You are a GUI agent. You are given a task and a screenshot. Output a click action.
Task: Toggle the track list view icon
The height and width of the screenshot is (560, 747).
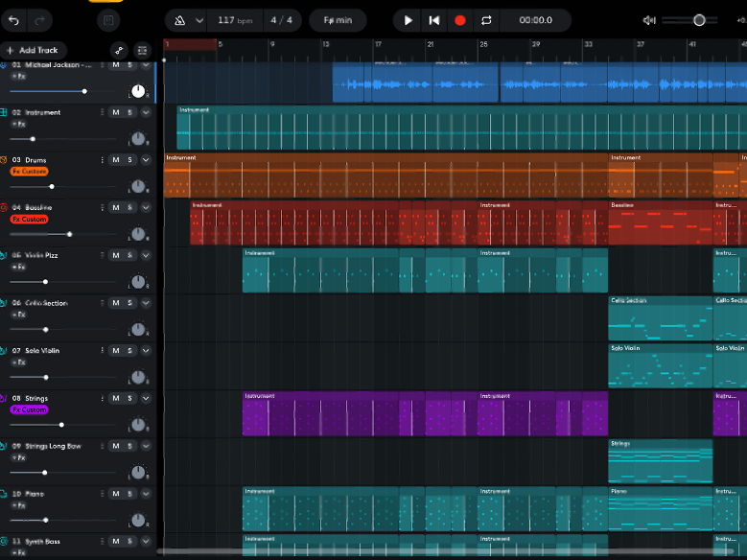(142, 50)
